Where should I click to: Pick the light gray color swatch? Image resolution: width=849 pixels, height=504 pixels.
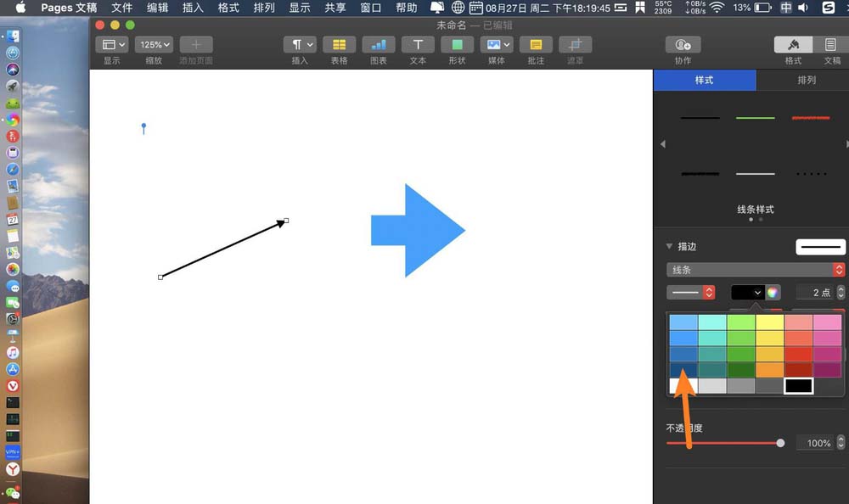coord(712,386)
